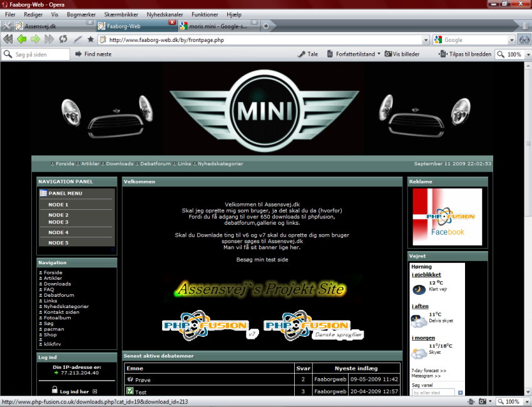Click Fotoalbum in Navigation sidebar

[58, 317]
